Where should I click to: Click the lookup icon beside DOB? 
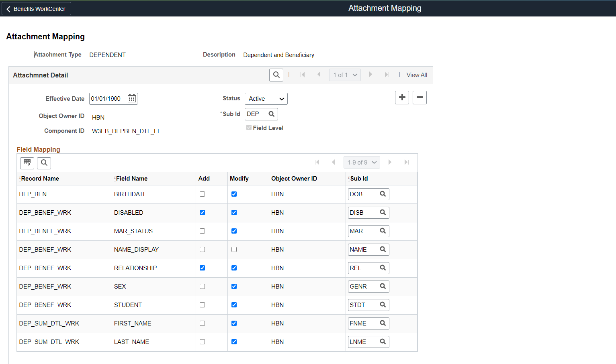(383, 194)
